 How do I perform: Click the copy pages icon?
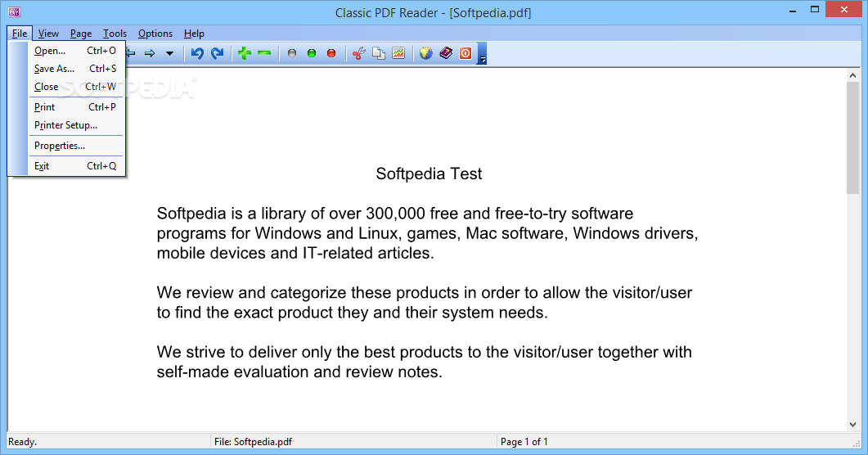pos(379,53)
